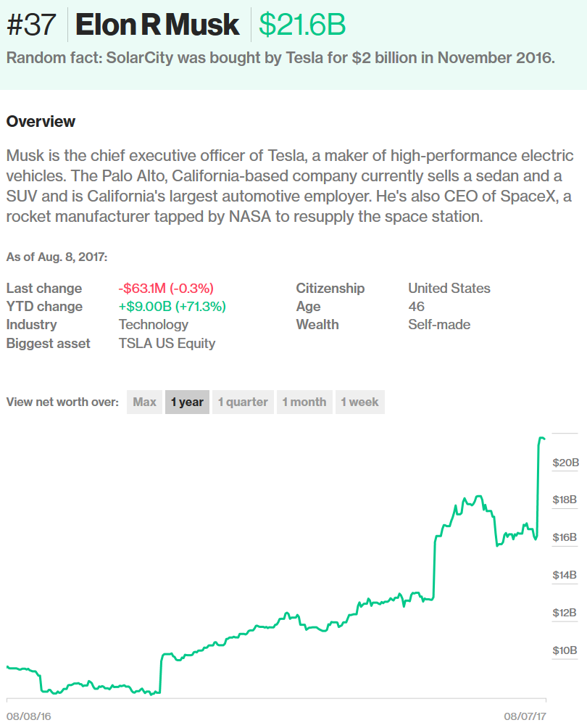Click the $20B axis label
The height and width of the screenshot is (728, 587).
coord(565,462)
